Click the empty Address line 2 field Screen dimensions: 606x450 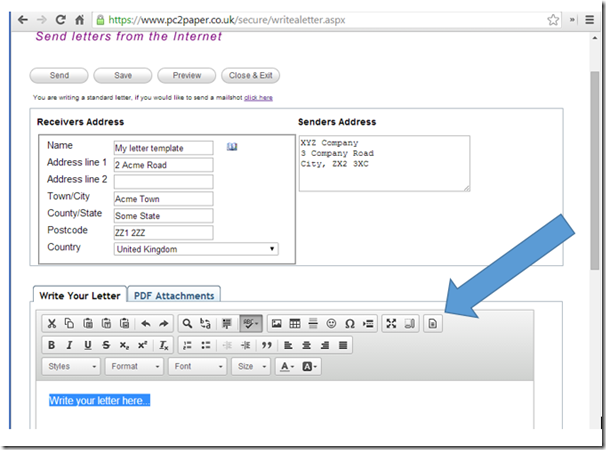(163, 182)
